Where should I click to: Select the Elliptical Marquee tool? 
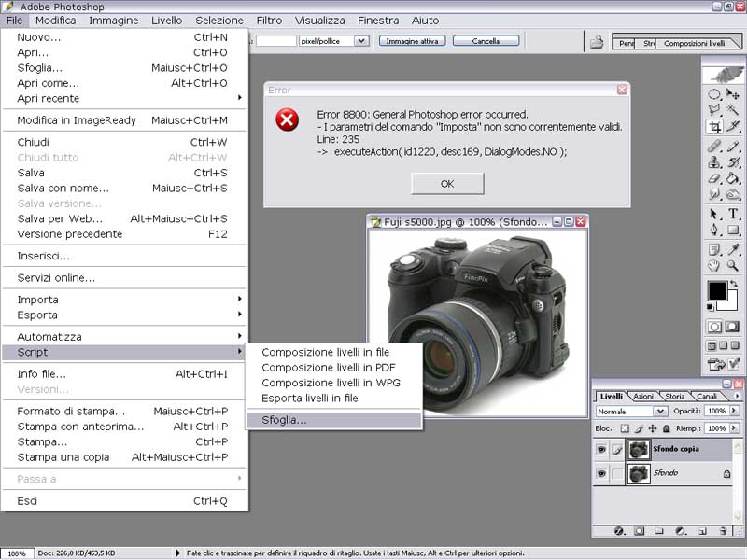(x=714, y=94)
